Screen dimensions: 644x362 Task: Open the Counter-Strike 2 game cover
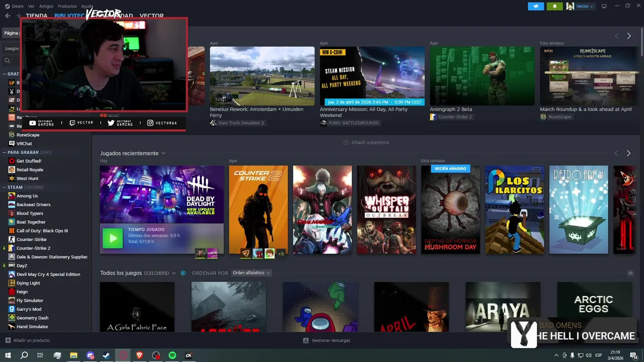(x=259, y=210)
